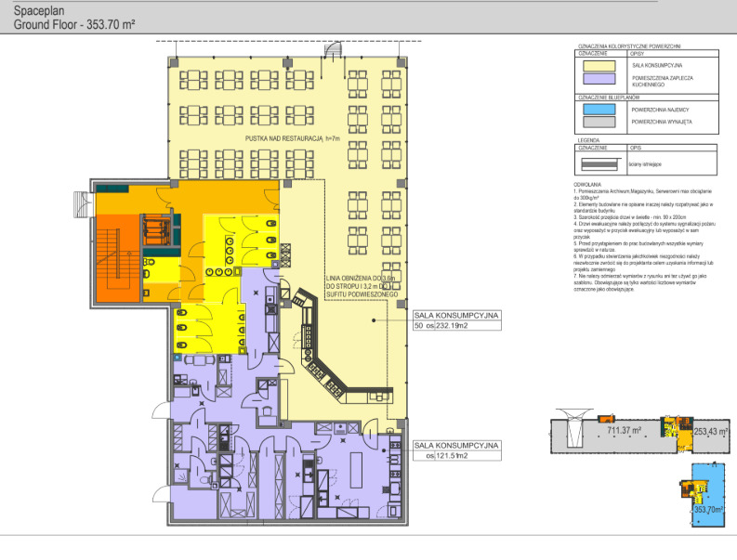Pick the gray Powierzchnia Wynajęta swatch
The image size is (737, 560).
point(601,121)
